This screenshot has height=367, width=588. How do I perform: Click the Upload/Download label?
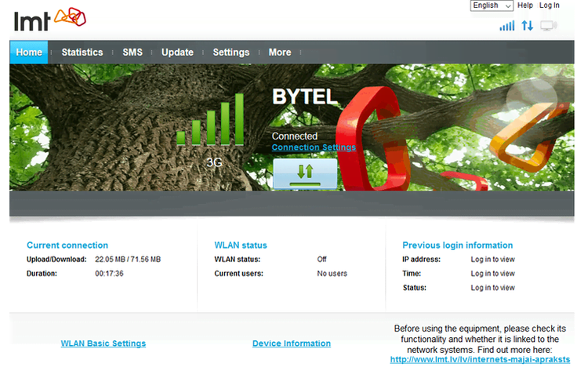(56, 260)
